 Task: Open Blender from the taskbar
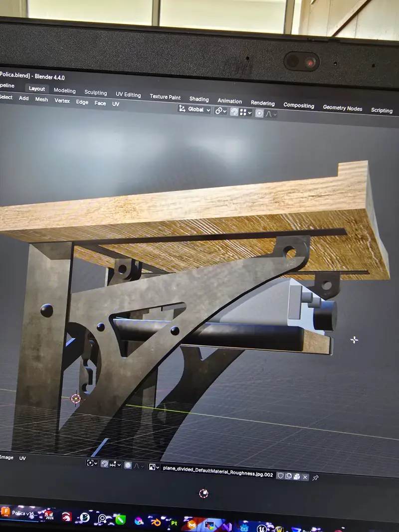coord(156,522)
